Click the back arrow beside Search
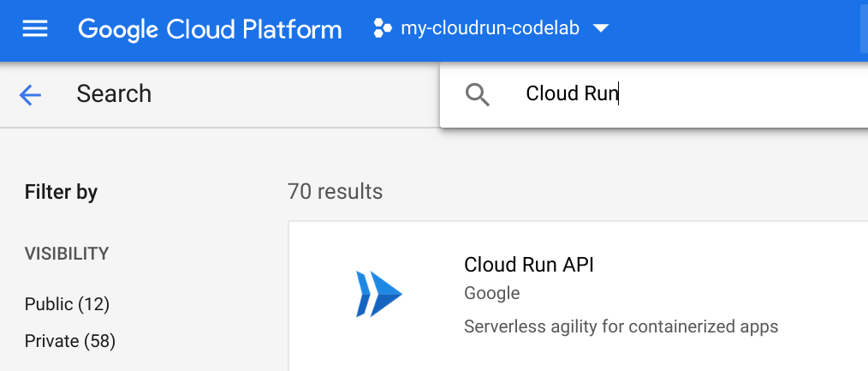 click(x=31, y=94)
